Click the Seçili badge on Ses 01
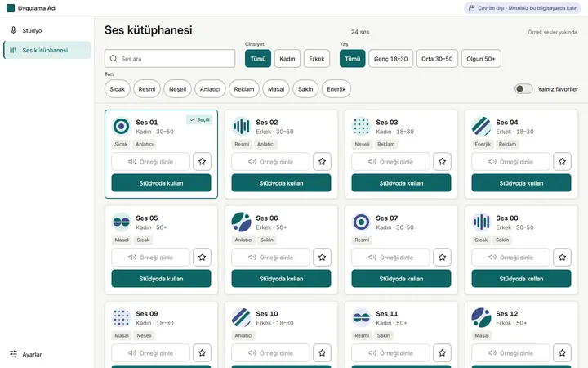This screenshot has width=588, height=368. tap(199, 119)
